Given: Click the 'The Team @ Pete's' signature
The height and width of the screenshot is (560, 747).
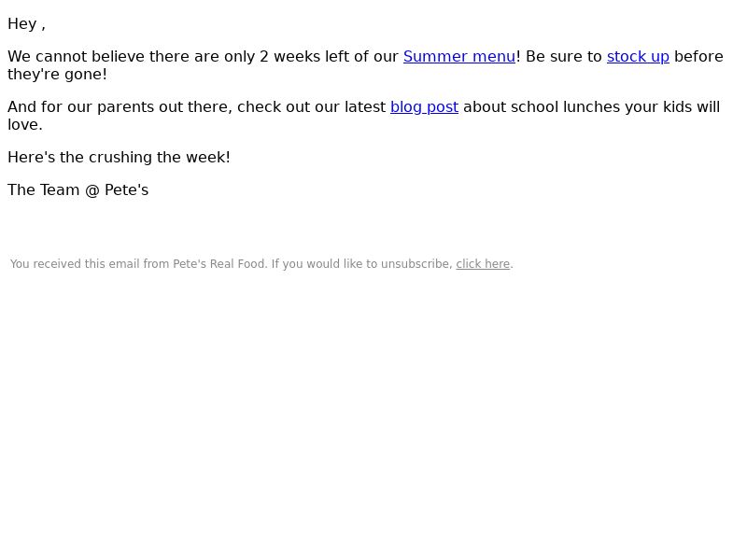Looking at the screenshot, I should (78, 190).
